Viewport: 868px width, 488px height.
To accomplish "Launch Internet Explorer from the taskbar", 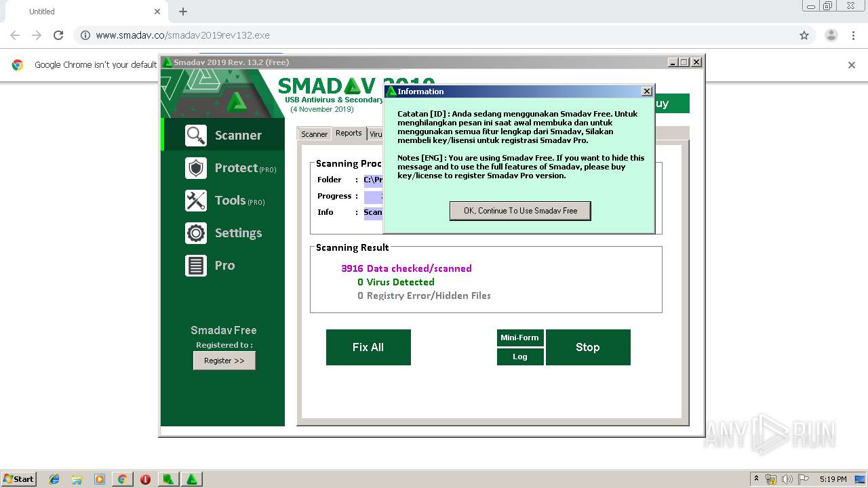I will (54, 479).
